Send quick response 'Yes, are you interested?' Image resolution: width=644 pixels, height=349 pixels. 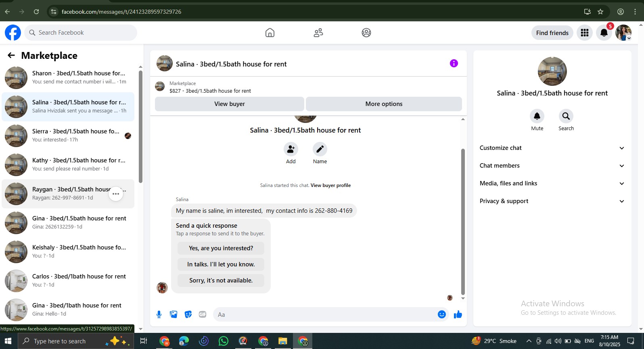221,248
